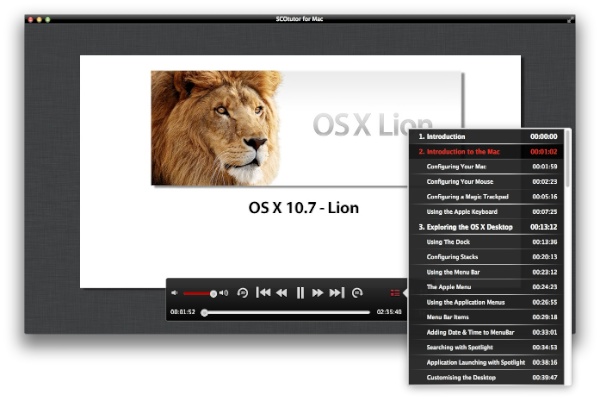Open Using the Application Menus lesson
This screenshot has height=404, width=600.
[x=488, y=302]
